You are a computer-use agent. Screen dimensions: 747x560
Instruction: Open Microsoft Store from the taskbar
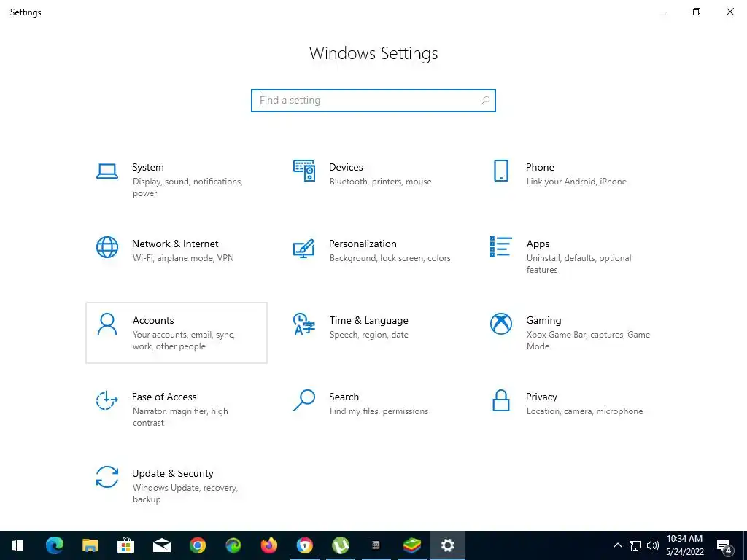click(x=125, y=545)
